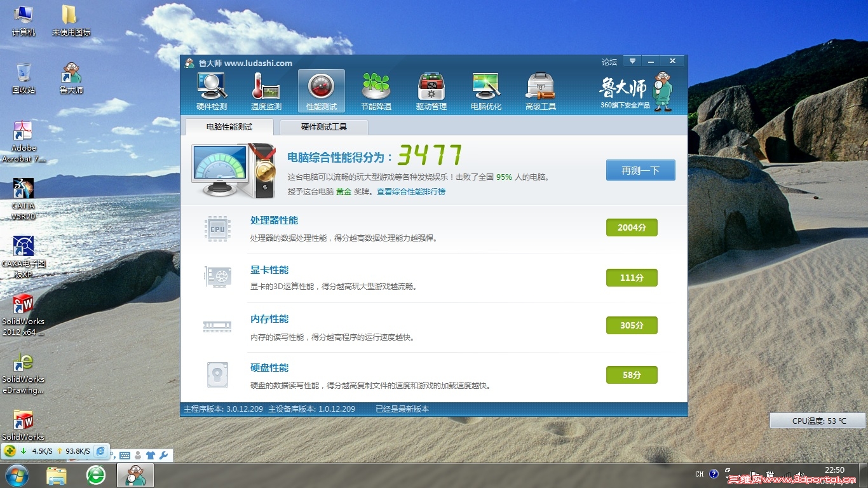Viewport: 868px width, 488px height.
Task: Click the wrench icon on IME toolbar
Action: coord(163,455)
